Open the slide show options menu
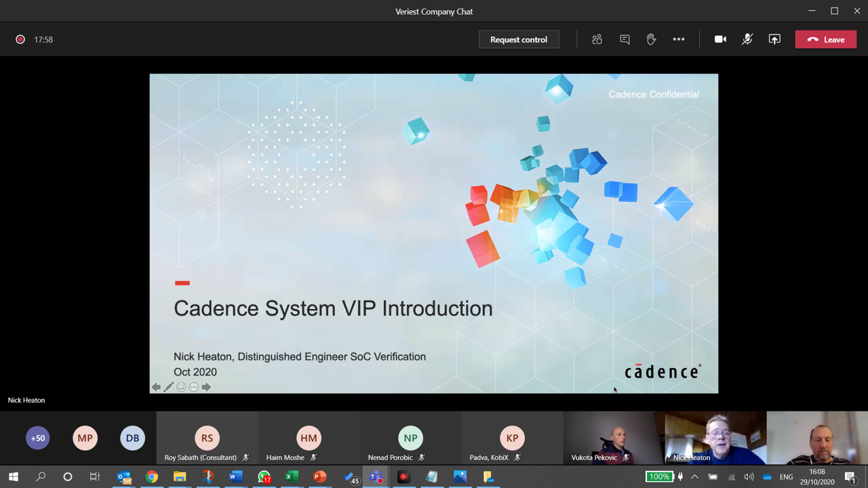The width and height of the screenshot is (868, 488). click(194, 387)
